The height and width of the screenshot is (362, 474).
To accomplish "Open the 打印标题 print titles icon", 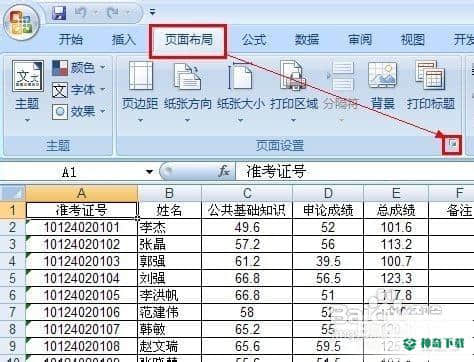I will point(430,76).
